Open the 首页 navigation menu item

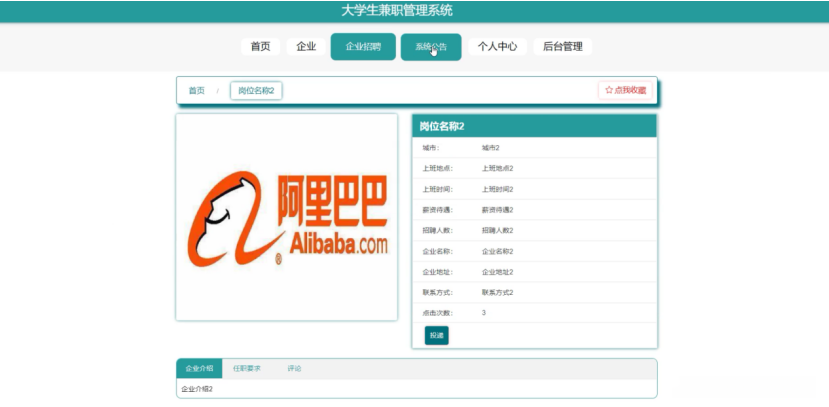(x=260, y=47)
